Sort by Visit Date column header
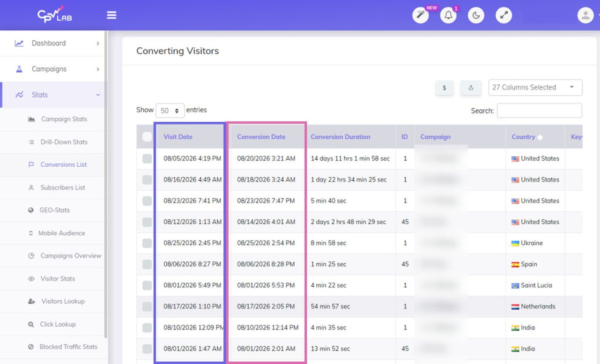The width and height of the screenshot is (600, 364). [178, 136]
